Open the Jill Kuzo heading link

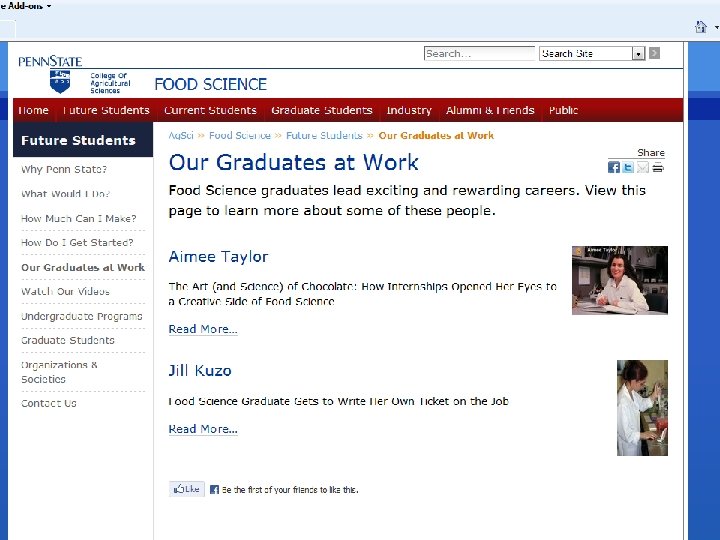(200, 371)
